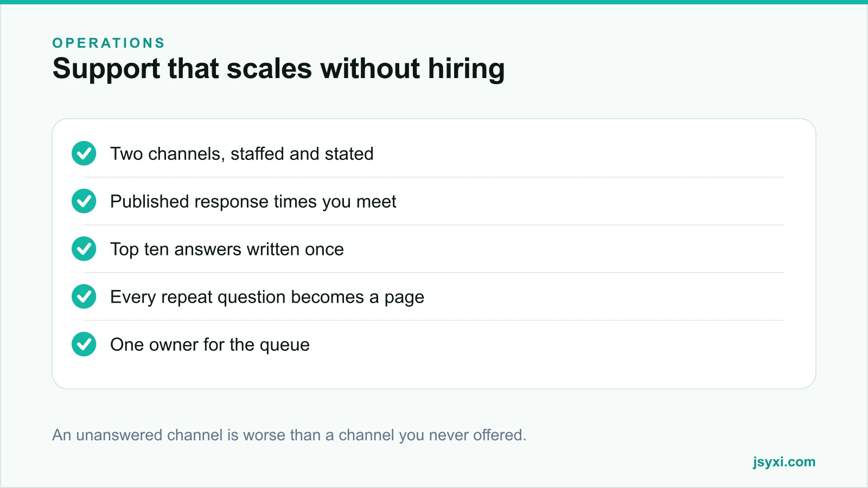Click the empty space below One owner inside card

point(434,374)
